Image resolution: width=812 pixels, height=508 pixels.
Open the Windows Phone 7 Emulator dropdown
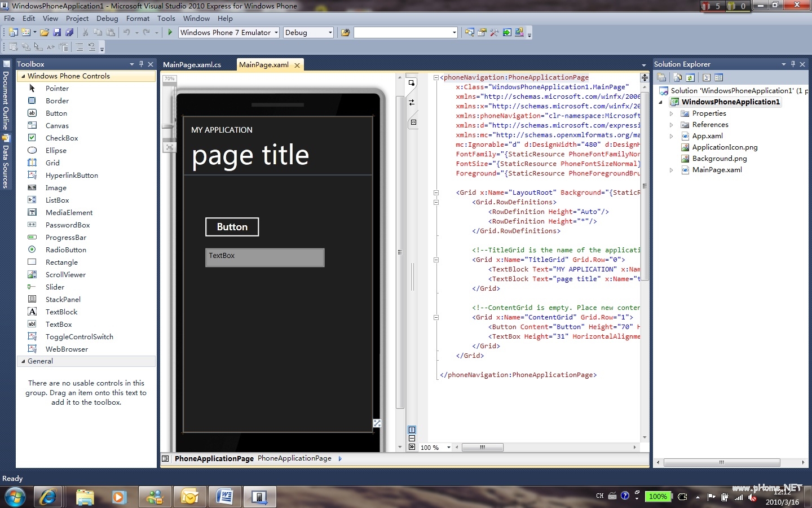pos(276,33)
